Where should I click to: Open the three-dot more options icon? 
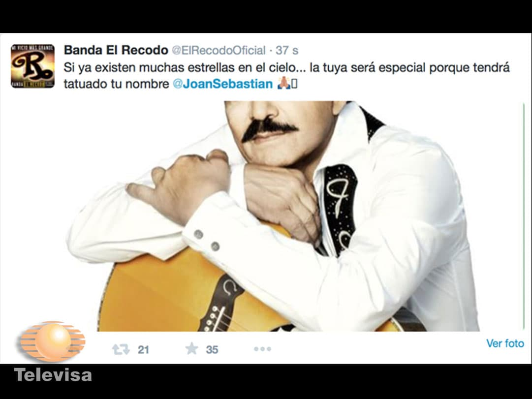pyautogui.click(x=262, y=349)
